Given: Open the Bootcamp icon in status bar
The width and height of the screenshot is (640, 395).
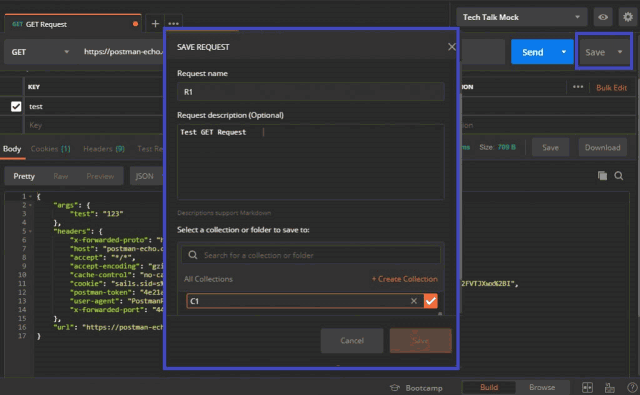Looking at the screenshot, I should coord(395,388).
